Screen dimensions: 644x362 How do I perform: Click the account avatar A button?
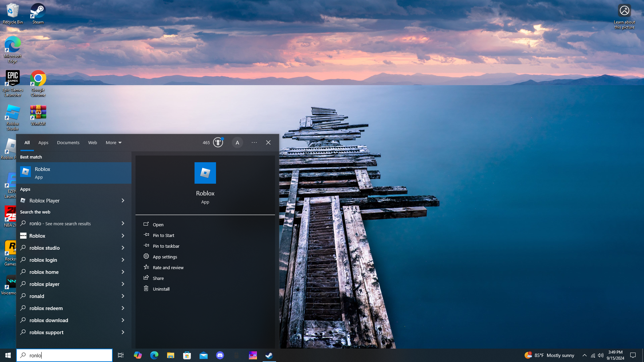click(237, 142)
